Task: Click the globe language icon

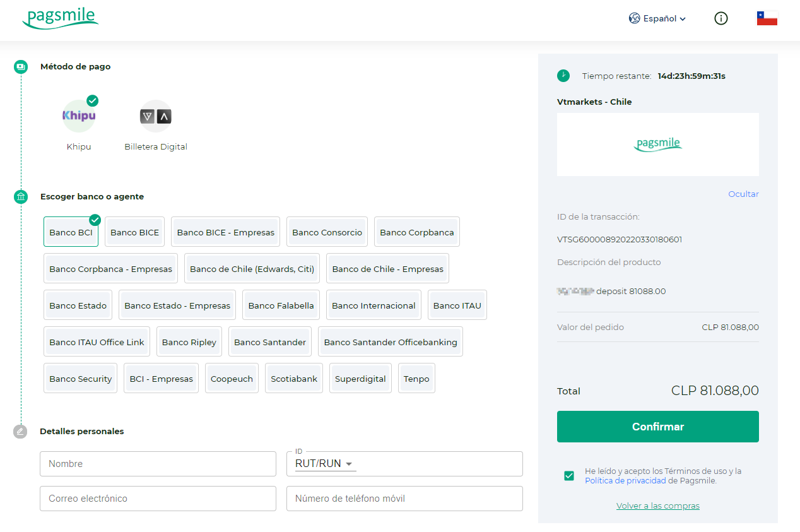Action: pyautogui.click(x=634, y=19)
